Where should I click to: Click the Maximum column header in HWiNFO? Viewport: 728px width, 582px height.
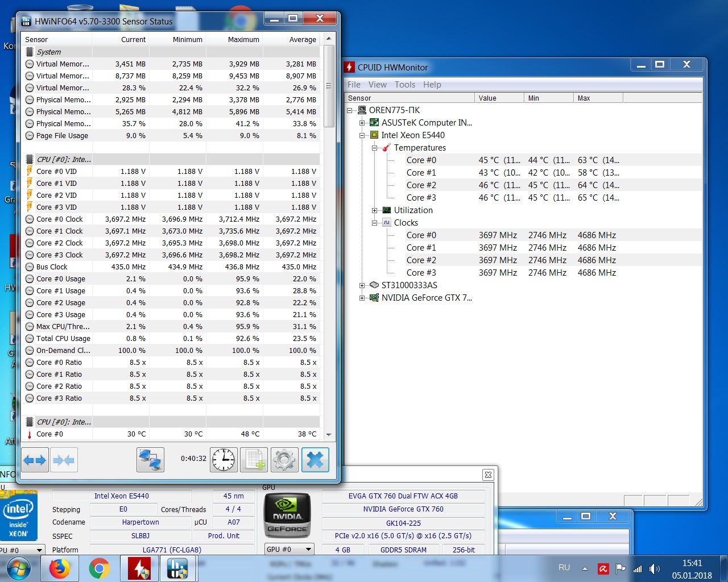[234, 40]
